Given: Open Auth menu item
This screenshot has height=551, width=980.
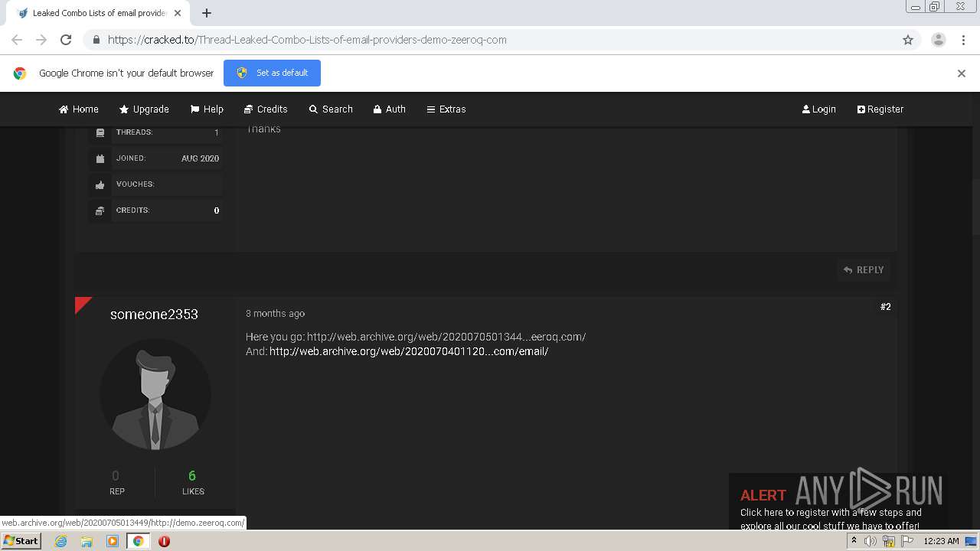Looking at the screenshot, I should click(x=389, y=109).
